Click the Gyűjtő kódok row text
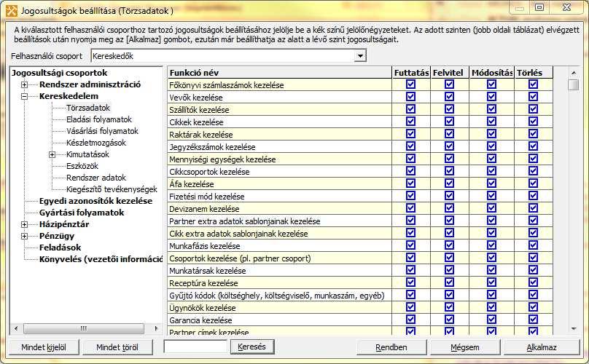589x364 pixels. pos(276,296)
